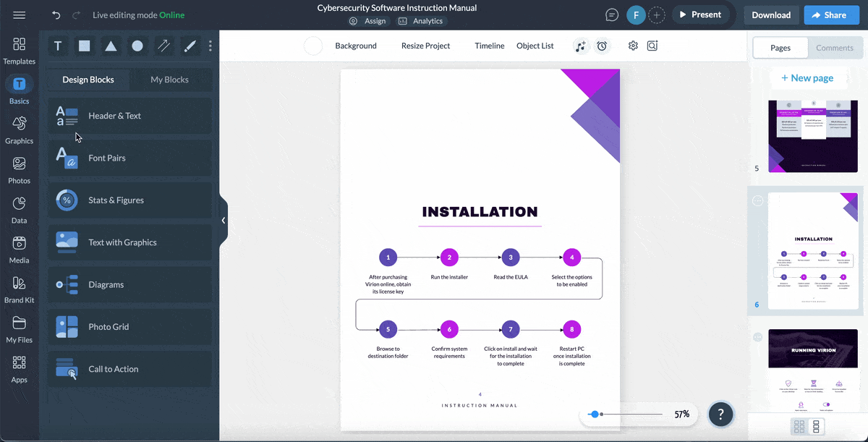Select the circle shape tool
This screenshot has width=868, height=442.
[137, 46]
